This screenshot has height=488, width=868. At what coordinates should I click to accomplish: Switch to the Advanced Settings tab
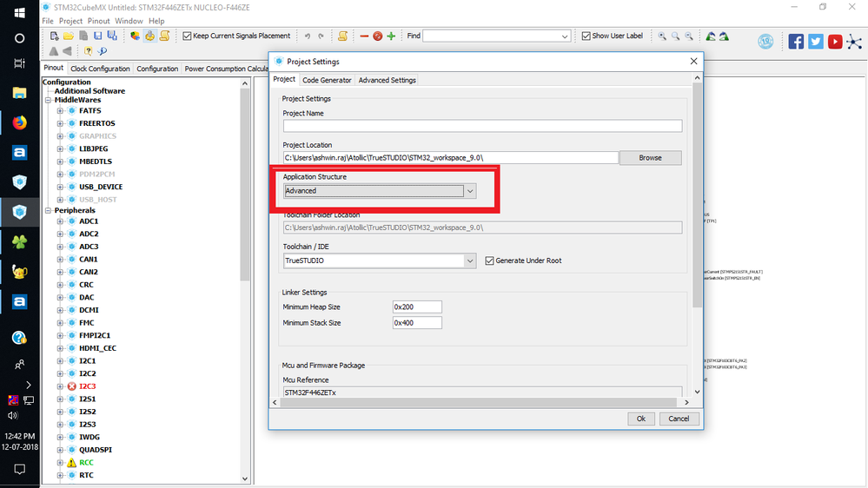387,80
